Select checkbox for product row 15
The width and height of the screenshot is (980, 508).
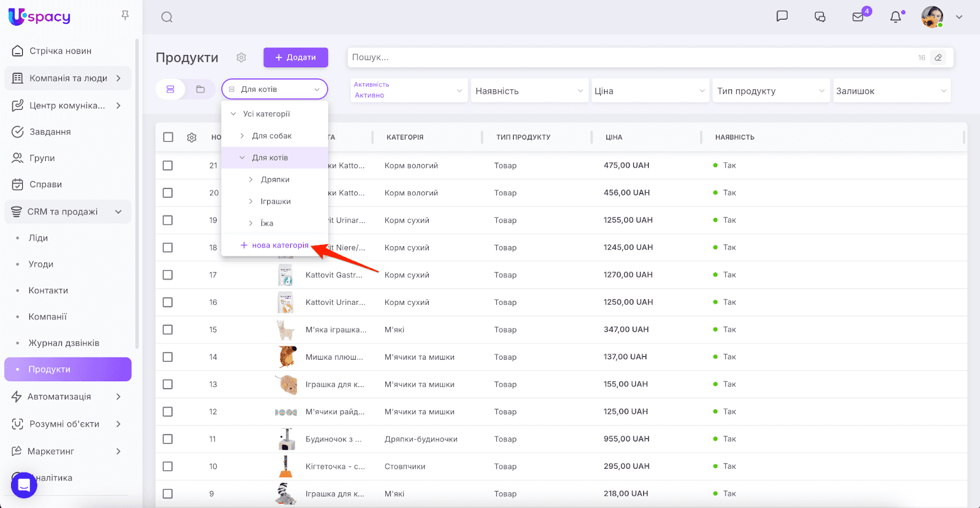(168, 330)
